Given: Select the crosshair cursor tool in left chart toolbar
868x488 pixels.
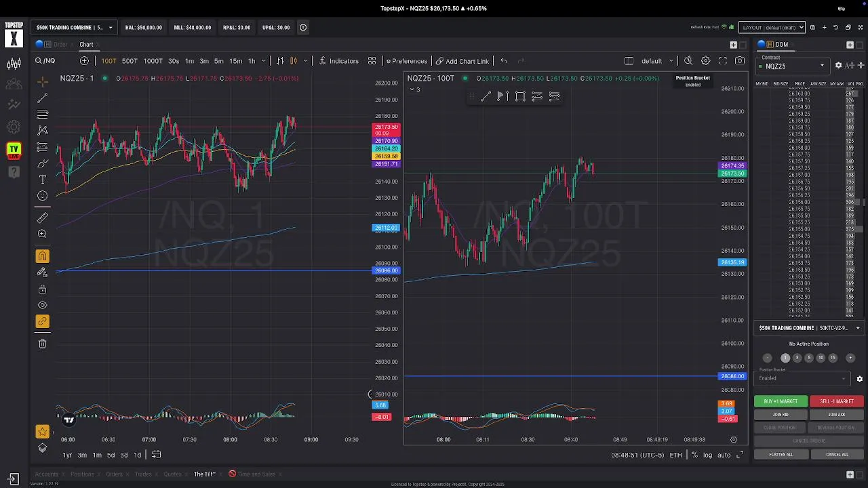Looking at the screenshot, I should [42, 81].
